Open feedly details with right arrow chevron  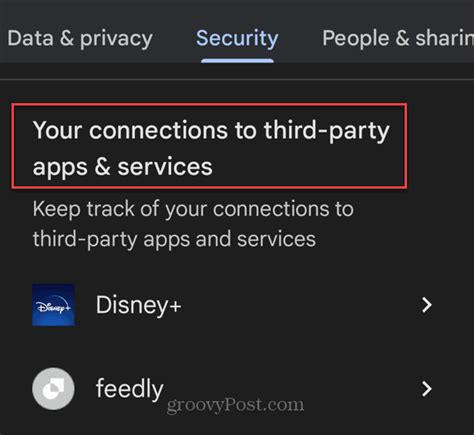427,389
